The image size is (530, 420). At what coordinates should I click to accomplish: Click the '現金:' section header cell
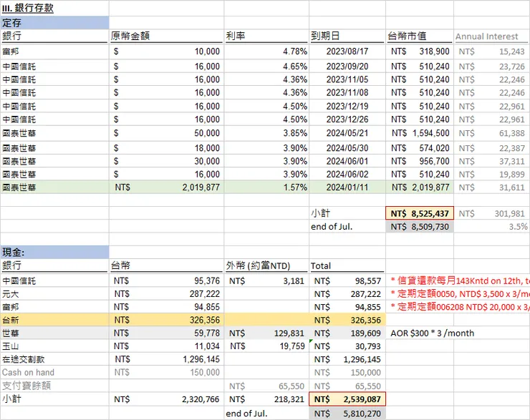pos(54,252)
